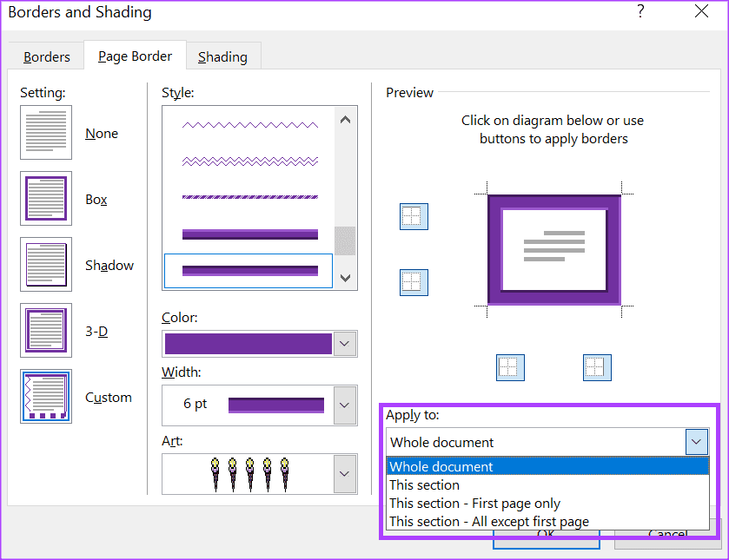Select "This section - First page only" option
The height and width of the screenshot is (560, 729).
(474, 504)
